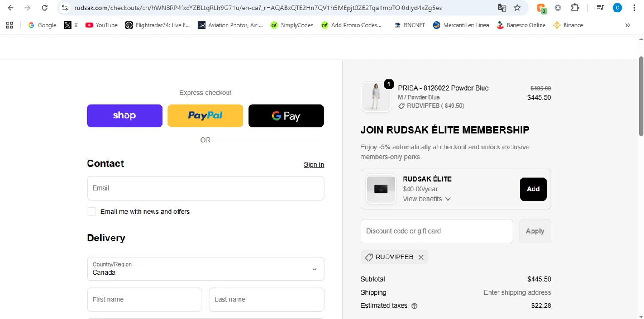Open the Extensions puzzle menu
The image size is (644, 319).
[x=575, y=8]
